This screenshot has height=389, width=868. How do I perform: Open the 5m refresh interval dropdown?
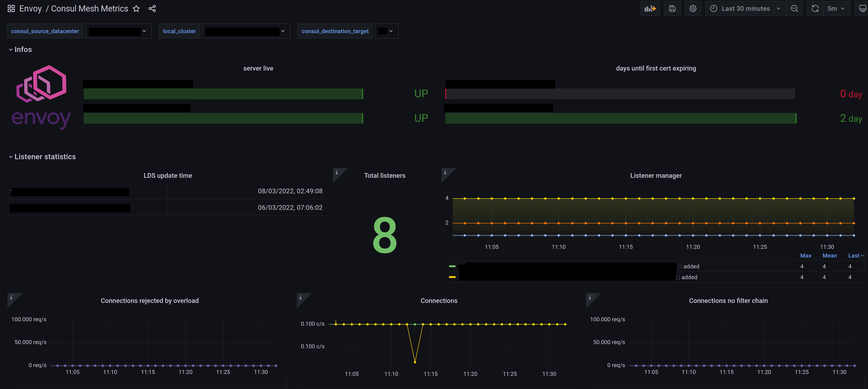[x=836, y=9]
